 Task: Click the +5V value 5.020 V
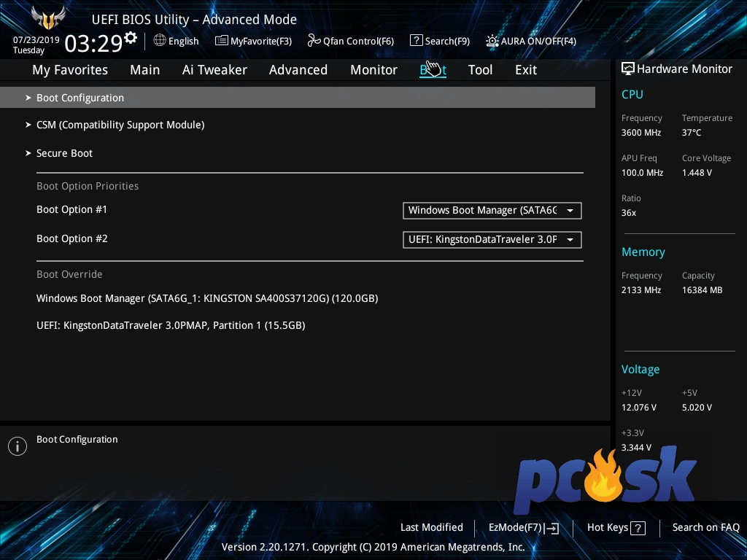point(697,407)
